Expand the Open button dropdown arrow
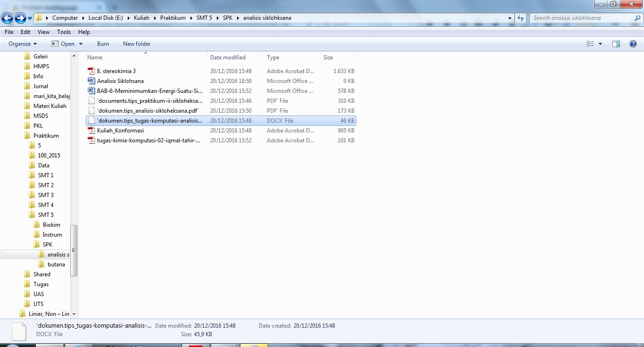 [x=81, y=44]
